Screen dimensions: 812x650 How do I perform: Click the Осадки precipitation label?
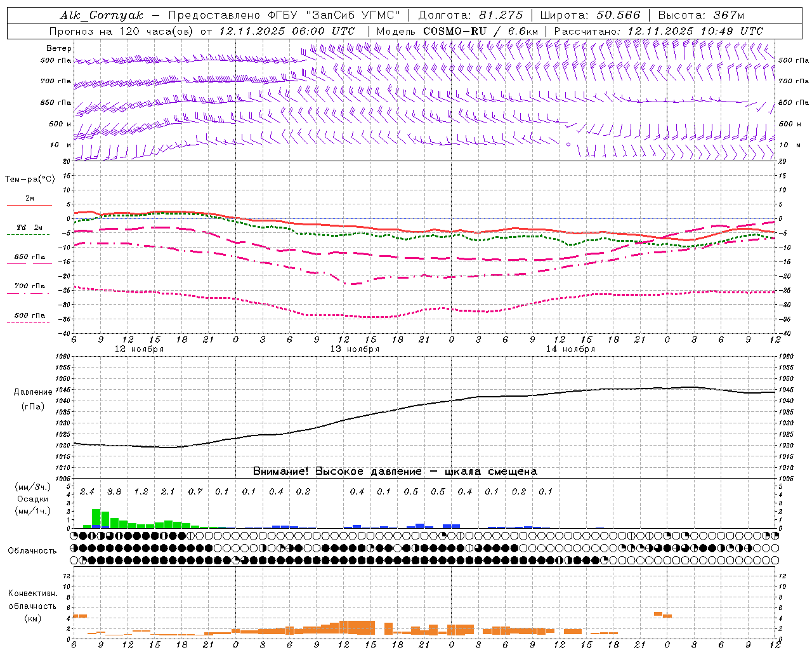(x=32, y=500)
